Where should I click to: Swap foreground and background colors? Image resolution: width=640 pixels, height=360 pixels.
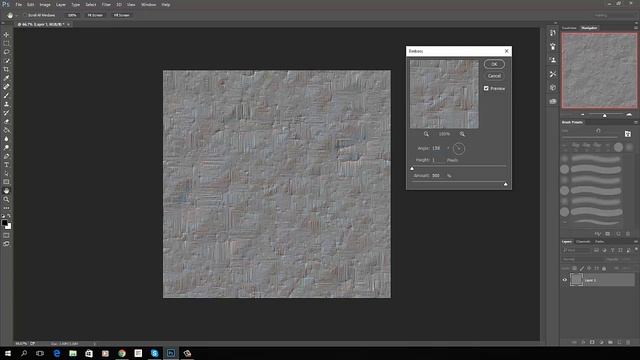9,216
